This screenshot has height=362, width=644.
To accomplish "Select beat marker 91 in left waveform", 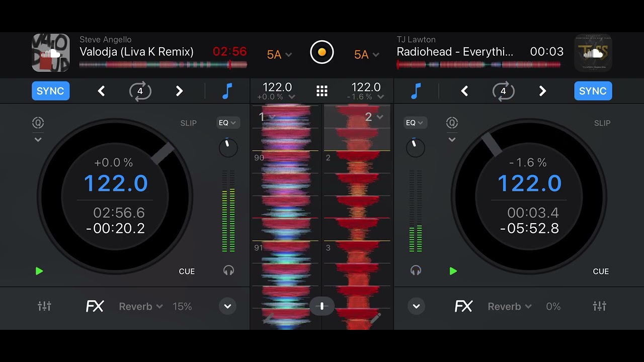I will point(259,248).
